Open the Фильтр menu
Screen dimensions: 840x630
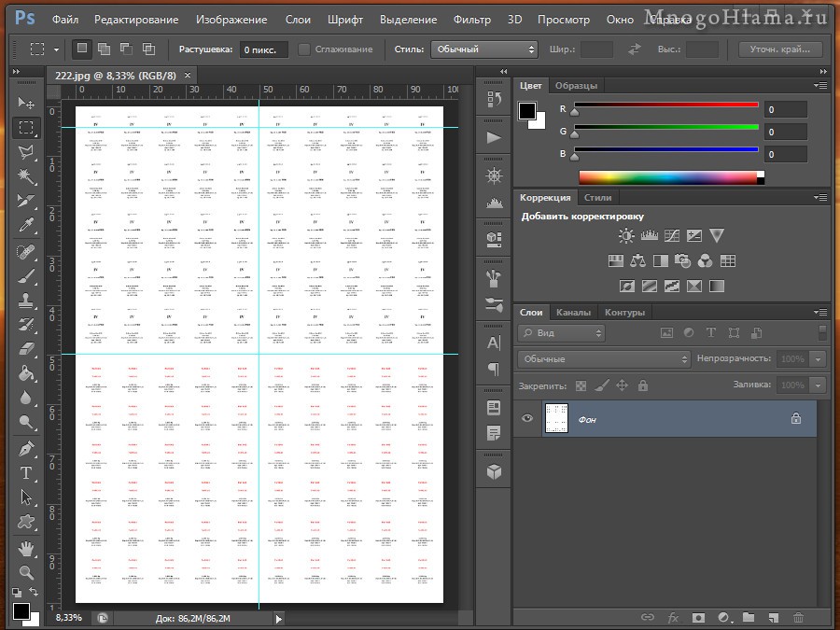pyautogui.click(x=471, y=19)
